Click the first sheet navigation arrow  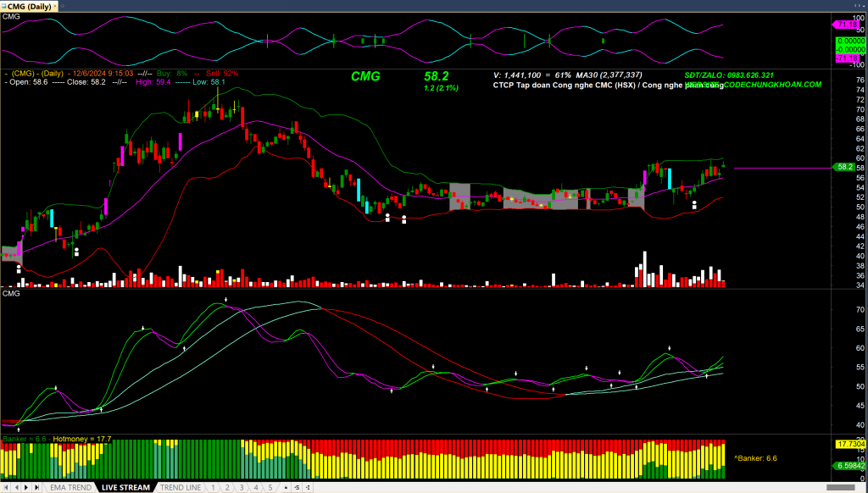[x=6, y=487]
